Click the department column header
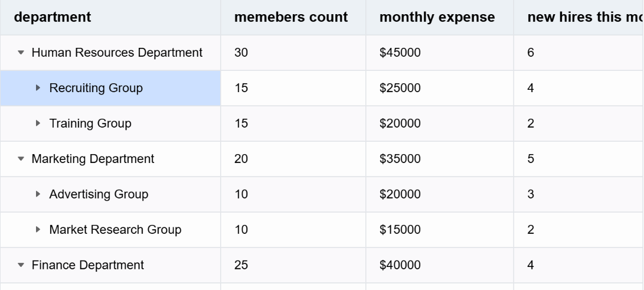Screen dimensions: 644x290 (x=53, y=17)
